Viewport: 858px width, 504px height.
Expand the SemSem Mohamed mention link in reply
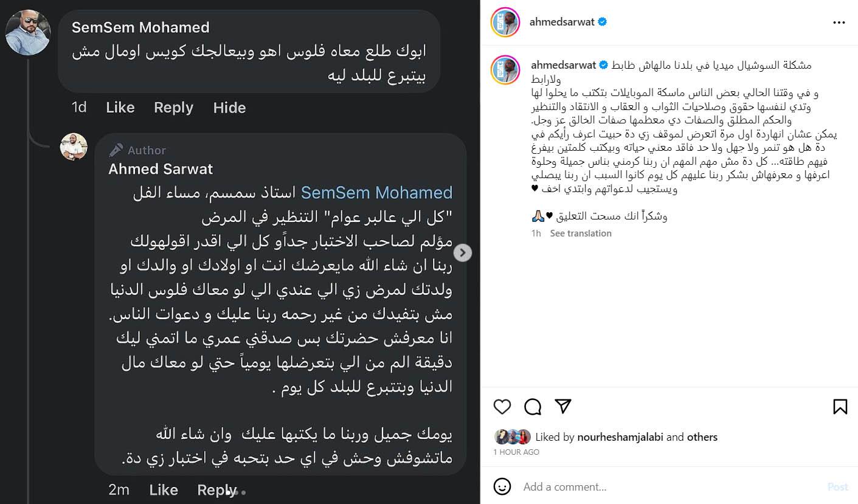tap(377, 192)
